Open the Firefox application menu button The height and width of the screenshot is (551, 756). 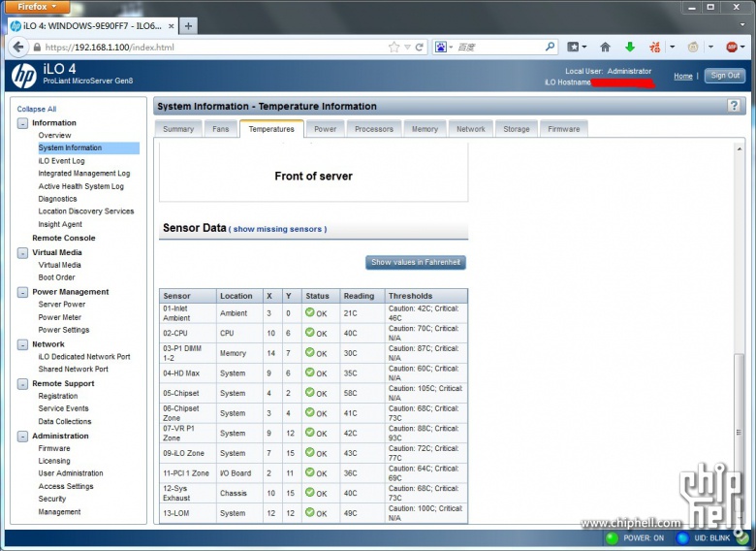[38, 7]
